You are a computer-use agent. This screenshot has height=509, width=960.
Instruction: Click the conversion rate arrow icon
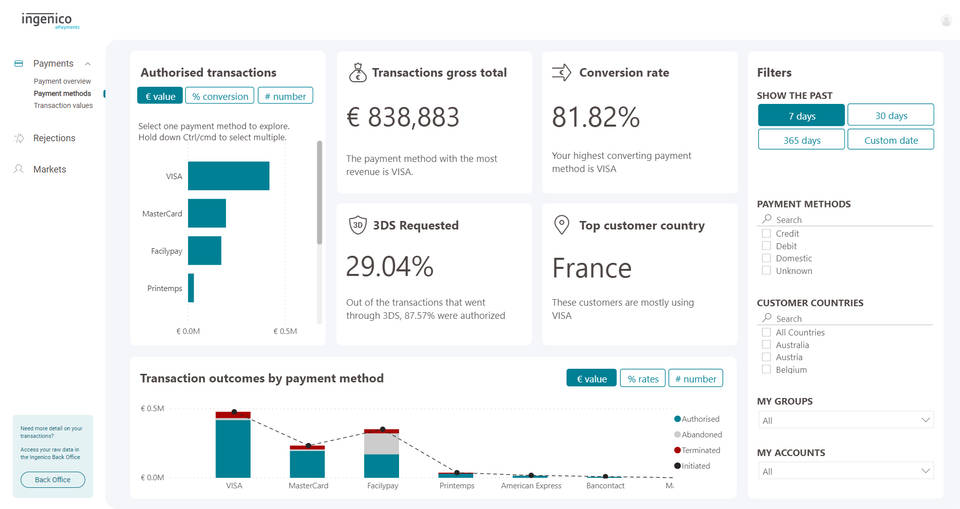[561, 72]
